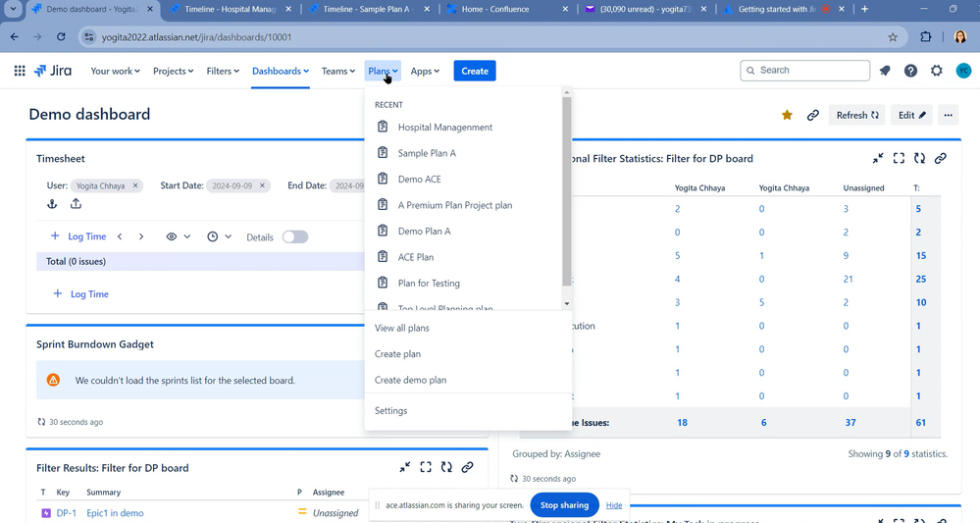Open the Jira settings gear icon
The height and width of the screenshot is (523, 980).
pyautogui.click(x=936, y=71)
